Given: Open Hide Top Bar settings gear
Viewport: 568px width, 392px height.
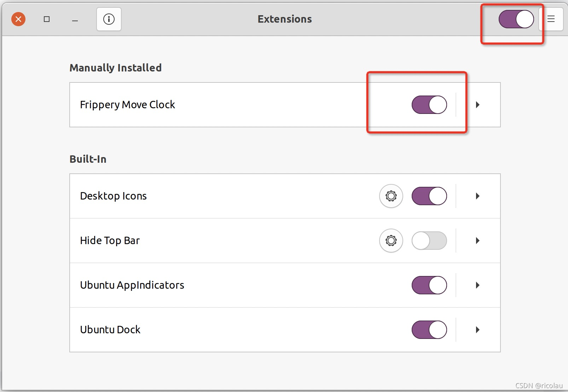Looking at the screenshot, I should pyautogui.click(x=391, y=241).
